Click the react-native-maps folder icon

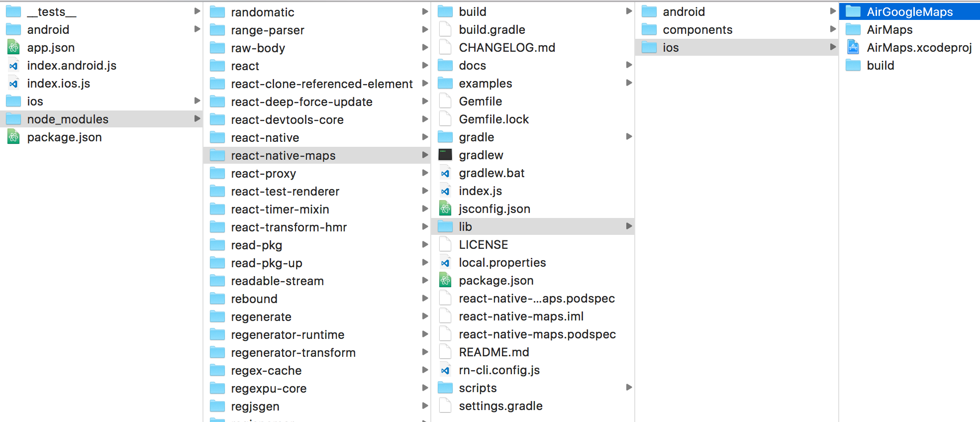click(x=217, y=155)
